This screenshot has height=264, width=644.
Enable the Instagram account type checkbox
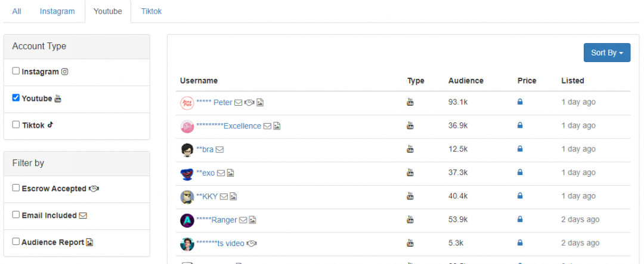(x=16, y=71)
